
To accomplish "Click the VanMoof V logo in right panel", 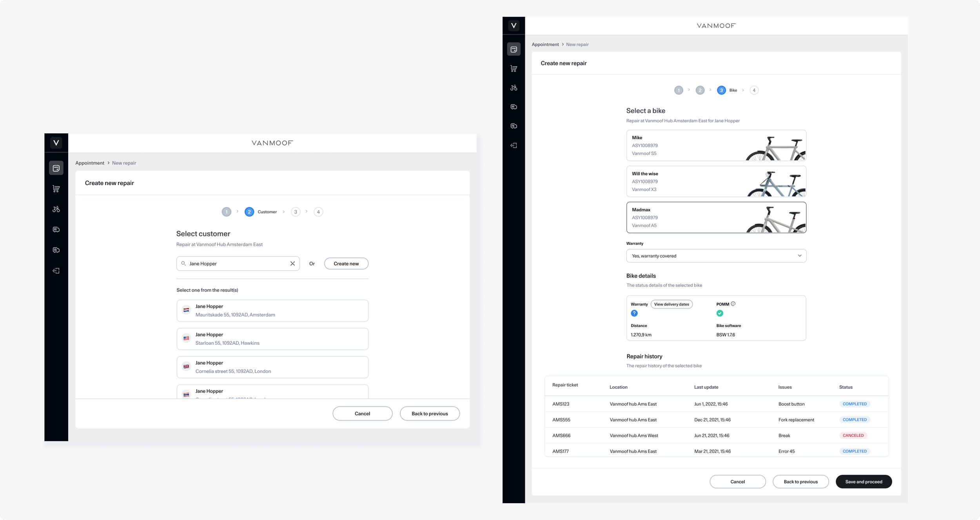I will tap(514, 25).
